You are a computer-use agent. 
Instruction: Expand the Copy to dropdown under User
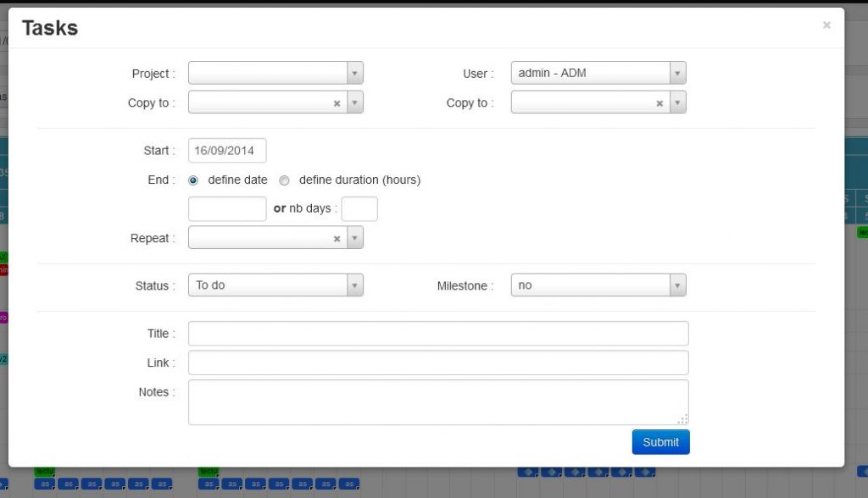click(677, 102)
